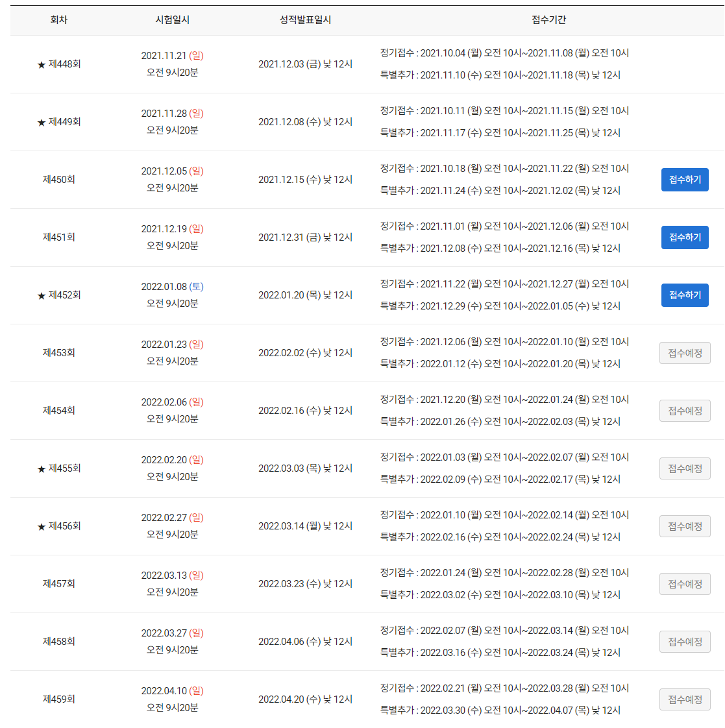Screen dimensions: 725x728
Task: Click exam date 2021.12.19 (일)
Action: [172, 229]
